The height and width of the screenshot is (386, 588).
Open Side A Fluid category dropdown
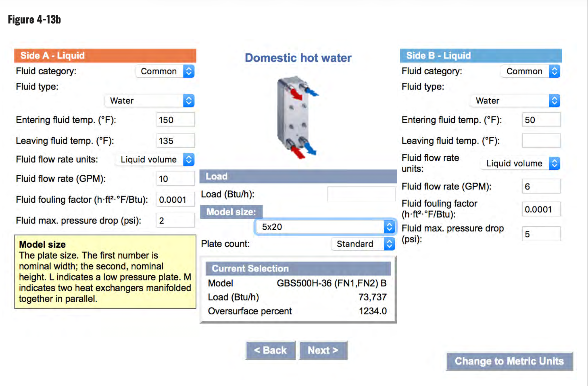coord(165,71)
